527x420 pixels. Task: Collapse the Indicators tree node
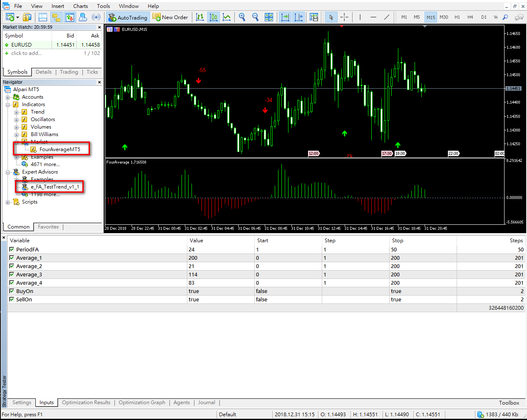(8, 104)
